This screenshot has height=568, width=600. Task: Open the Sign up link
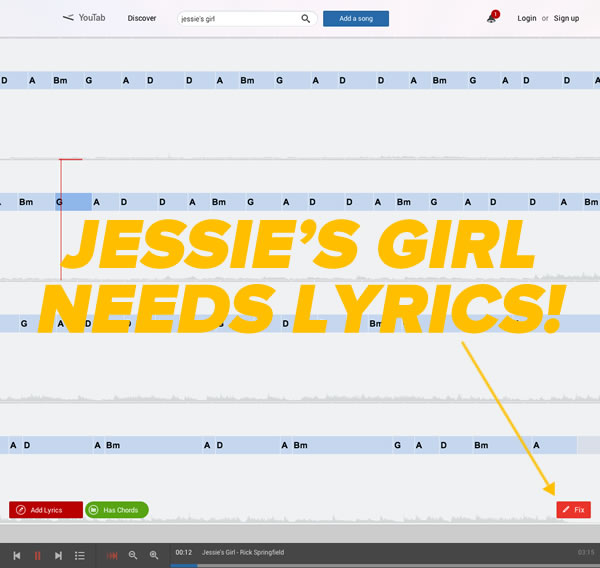[x=566, y=18]
